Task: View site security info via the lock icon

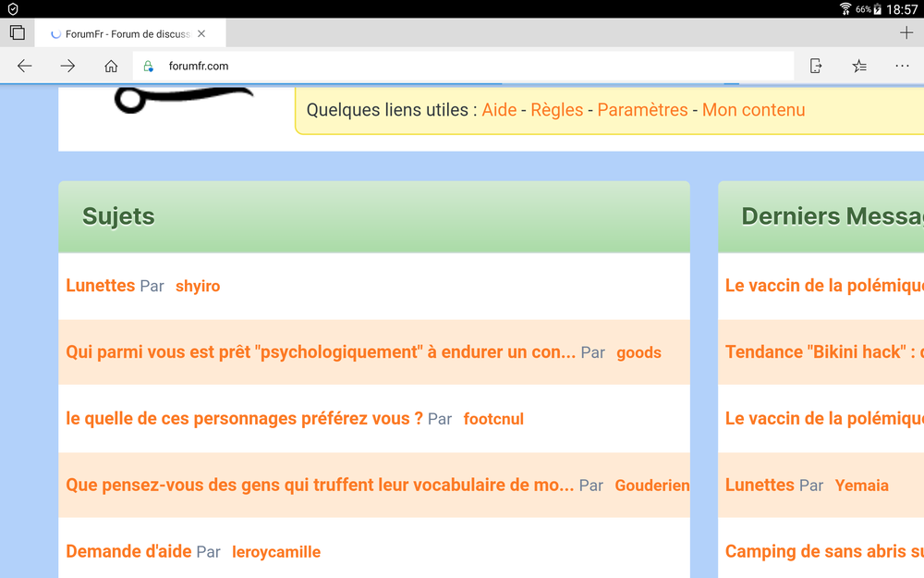Action: (148, 66)
